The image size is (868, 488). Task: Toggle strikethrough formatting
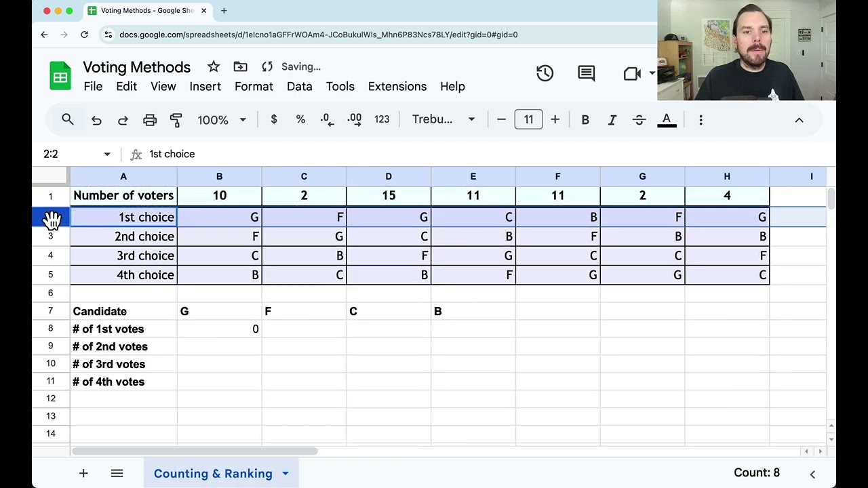639,119
